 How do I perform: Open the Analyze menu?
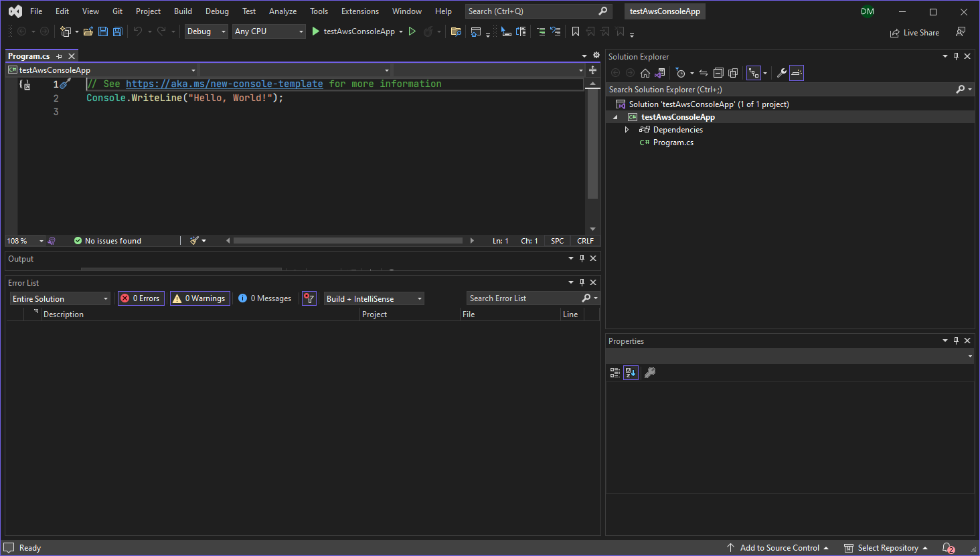pyautogui.click(x=282, y=11)
